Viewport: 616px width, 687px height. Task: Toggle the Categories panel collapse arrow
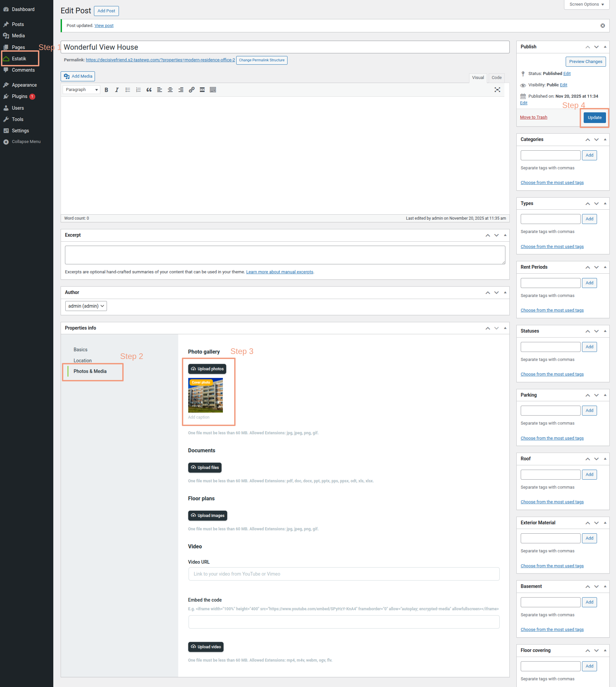(605, 139)
